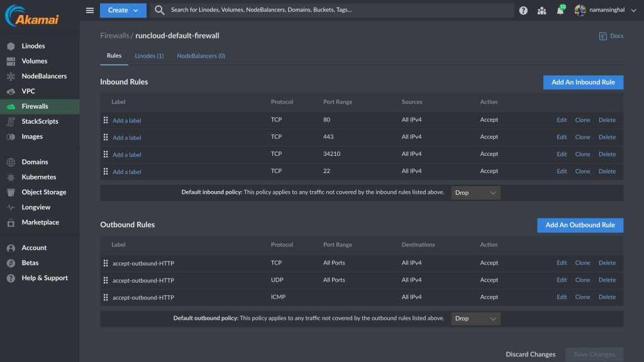Click the Account person icon
The image size is (644, 362).
click(11, 248)
